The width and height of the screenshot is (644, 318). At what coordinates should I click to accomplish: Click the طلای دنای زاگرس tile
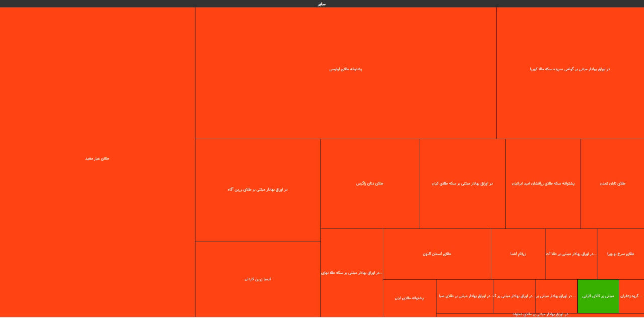pyautogui.click(x=370, y=184)
